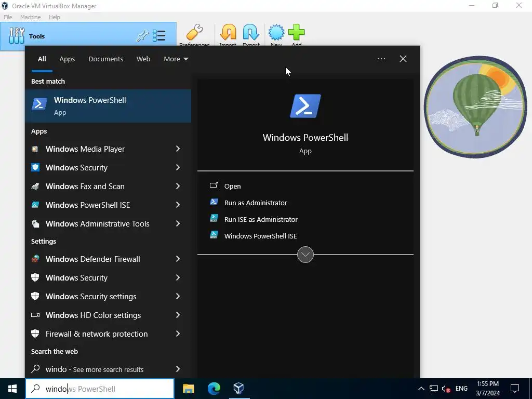
Task: Switch to the Documents search tab
Action: pos(105,59)
